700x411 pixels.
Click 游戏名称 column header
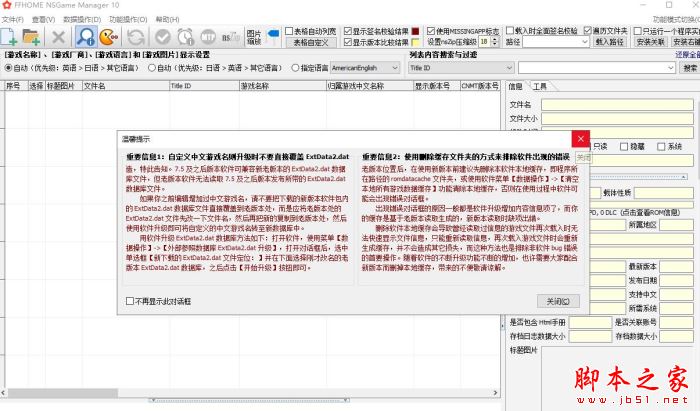283,86
